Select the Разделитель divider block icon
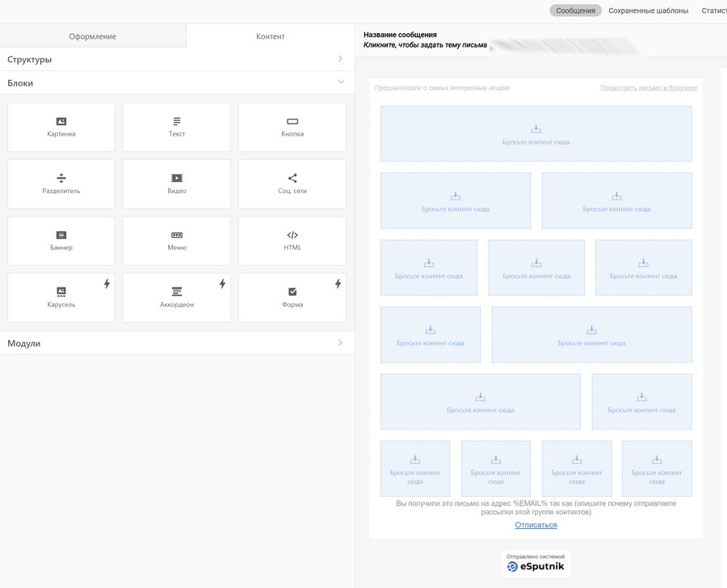727x588 pixels. coord(61,178)
